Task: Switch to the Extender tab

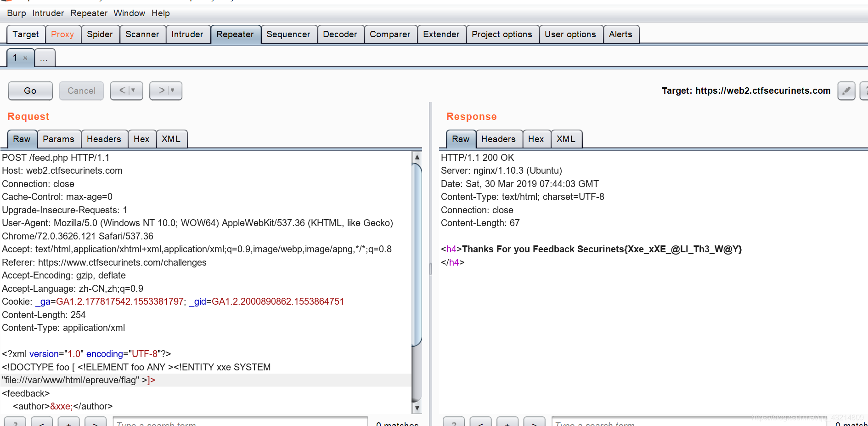Action: 441,34
